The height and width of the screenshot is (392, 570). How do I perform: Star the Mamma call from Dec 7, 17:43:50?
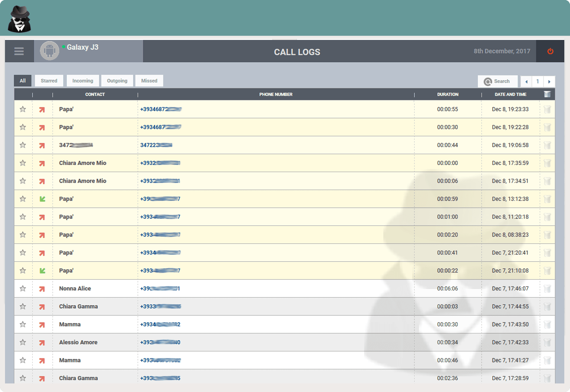(23, 324)
